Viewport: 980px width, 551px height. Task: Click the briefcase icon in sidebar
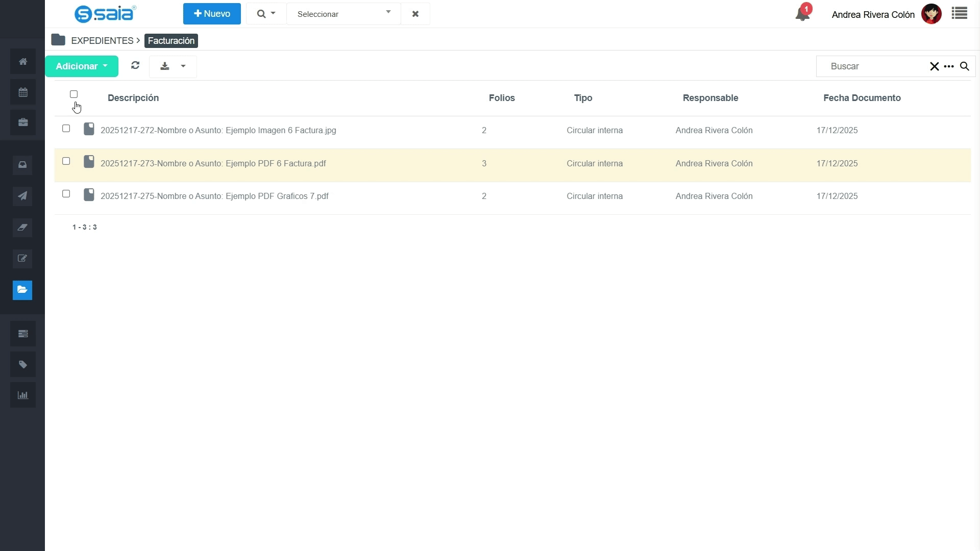click(22, 122)
